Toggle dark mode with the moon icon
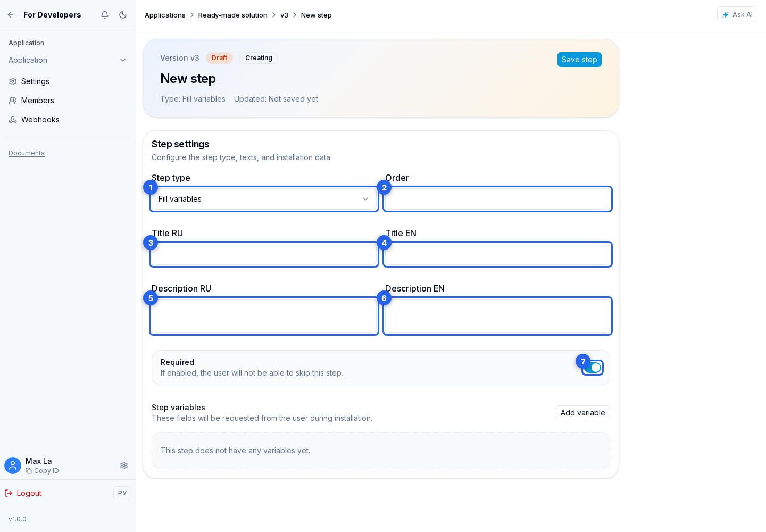766x532 pixels. [123, 15]
